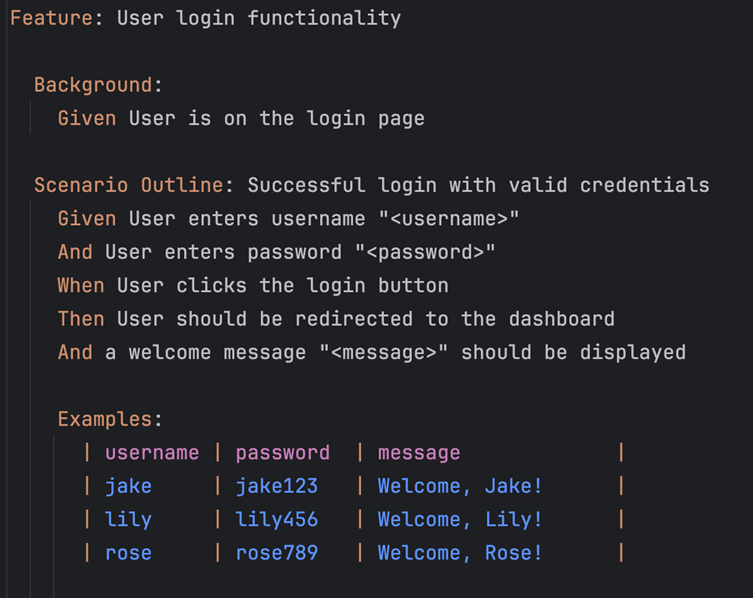Click the lily username cell
The width and height of the screenshot is (753, 598).
(128, 520)
